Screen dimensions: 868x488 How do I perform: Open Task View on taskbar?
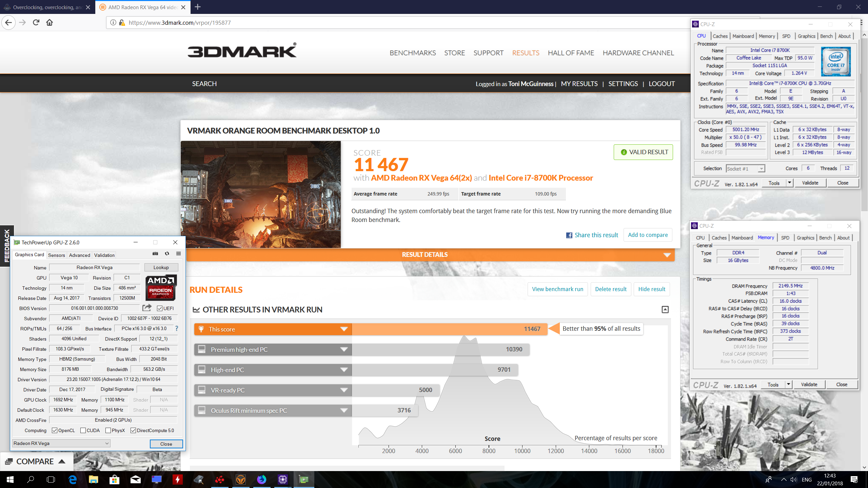[x=51, y=480]
